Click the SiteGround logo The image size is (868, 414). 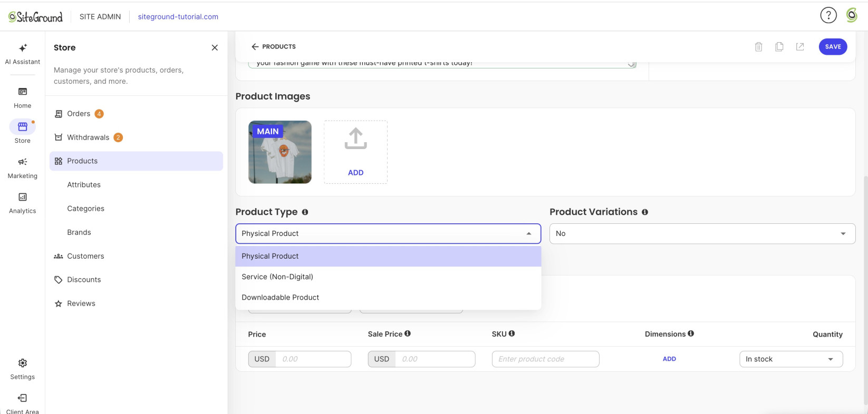35,17
